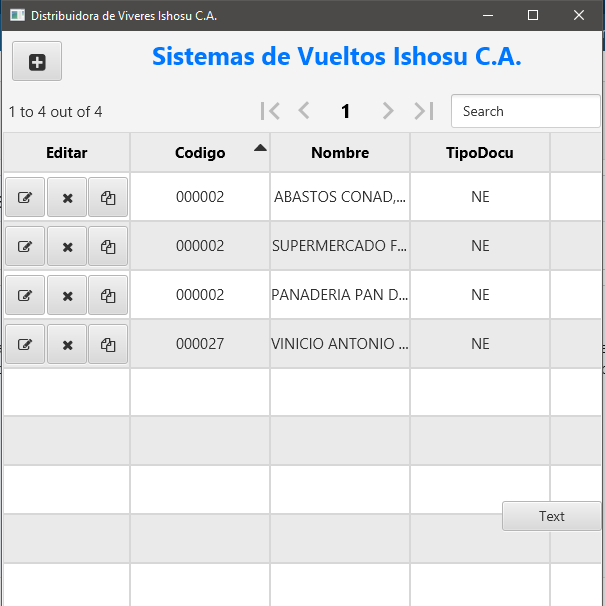Click the Editar column header
Image resolution: width=605 pixels, height=606 pixels.
(x=66, y=153)
